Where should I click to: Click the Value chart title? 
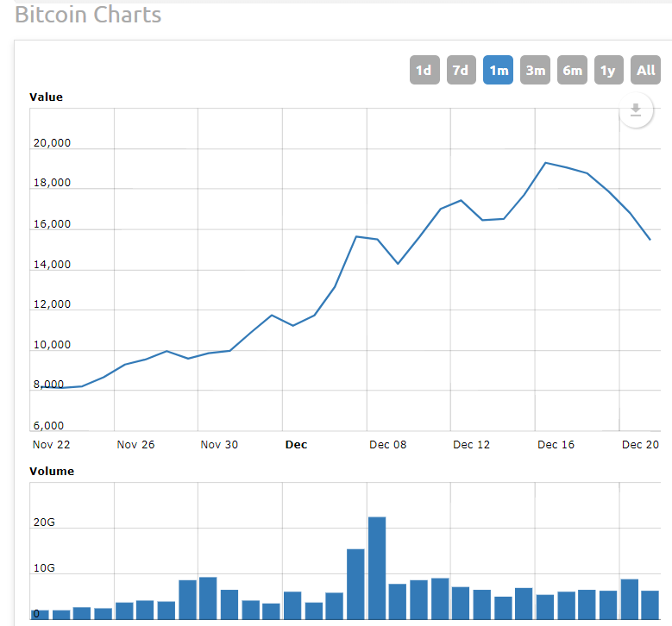(47, 97)
